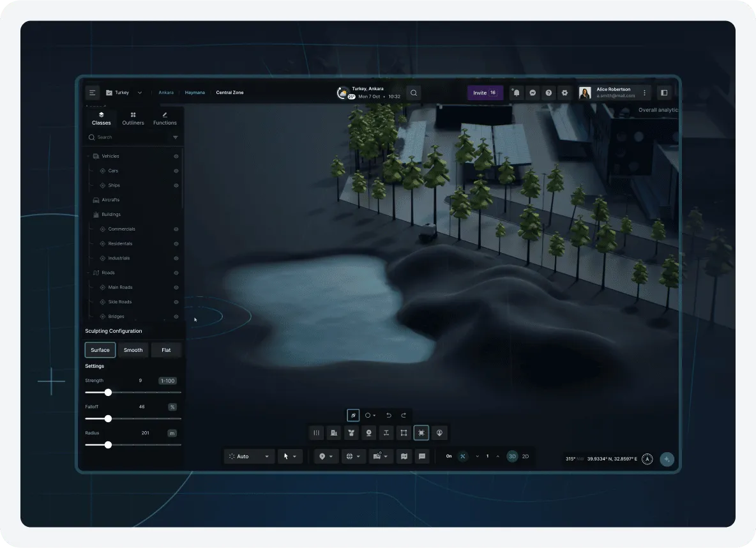Click the Falloff slider handle

108,419
